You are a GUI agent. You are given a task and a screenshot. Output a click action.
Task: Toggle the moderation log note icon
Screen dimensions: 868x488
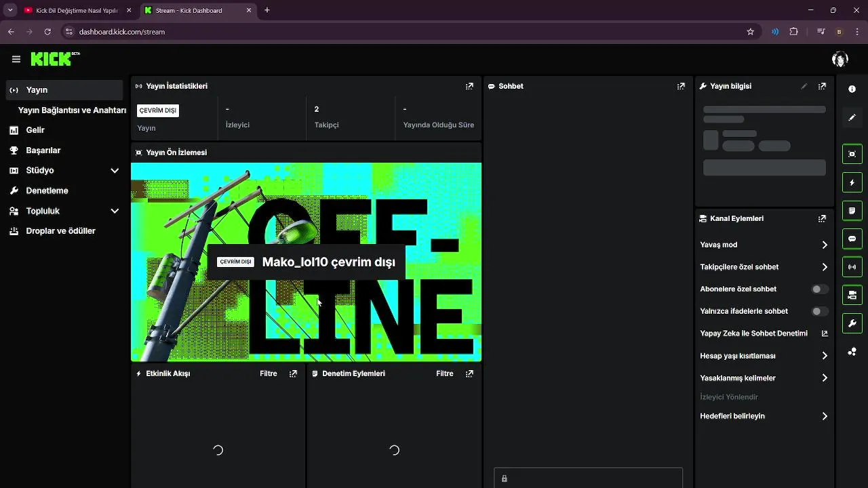click(x=852, y=211)
